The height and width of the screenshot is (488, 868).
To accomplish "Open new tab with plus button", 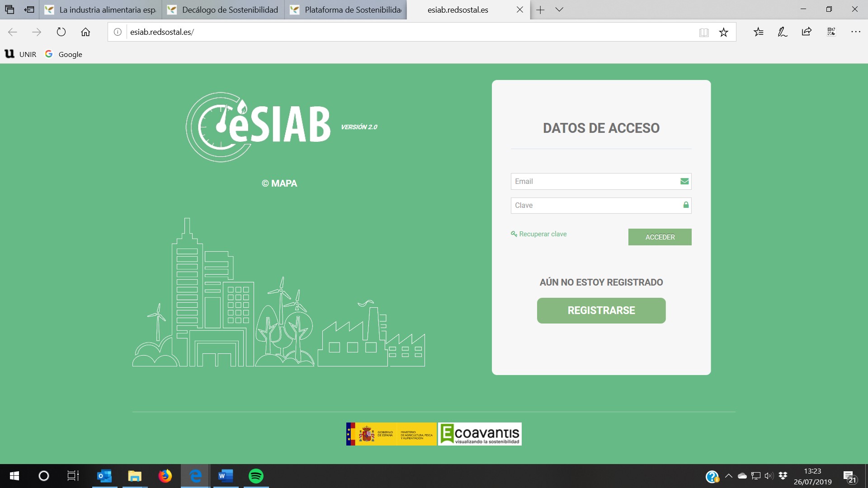I will (x=540, y=9).
